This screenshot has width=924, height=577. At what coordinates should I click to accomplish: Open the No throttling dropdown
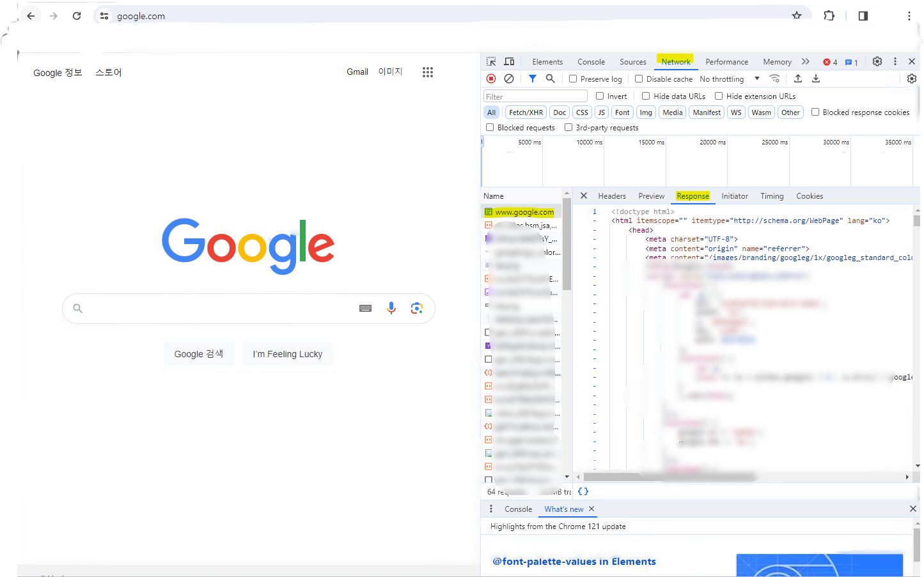(730, 79)
